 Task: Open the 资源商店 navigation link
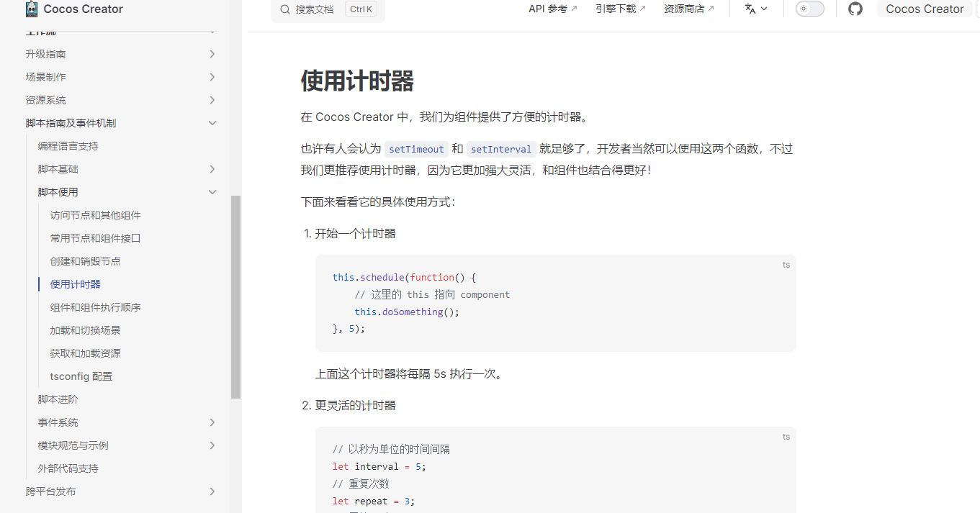point(689,9)
